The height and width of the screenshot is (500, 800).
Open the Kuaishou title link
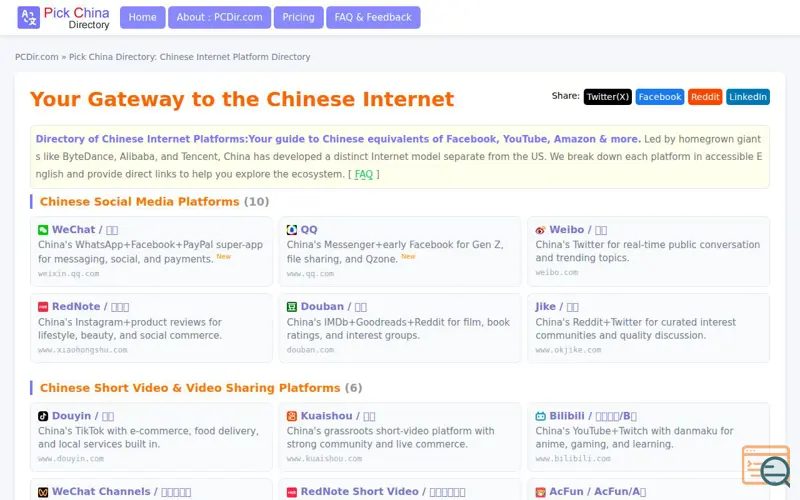pyautogui.click(x=338, y=416)
